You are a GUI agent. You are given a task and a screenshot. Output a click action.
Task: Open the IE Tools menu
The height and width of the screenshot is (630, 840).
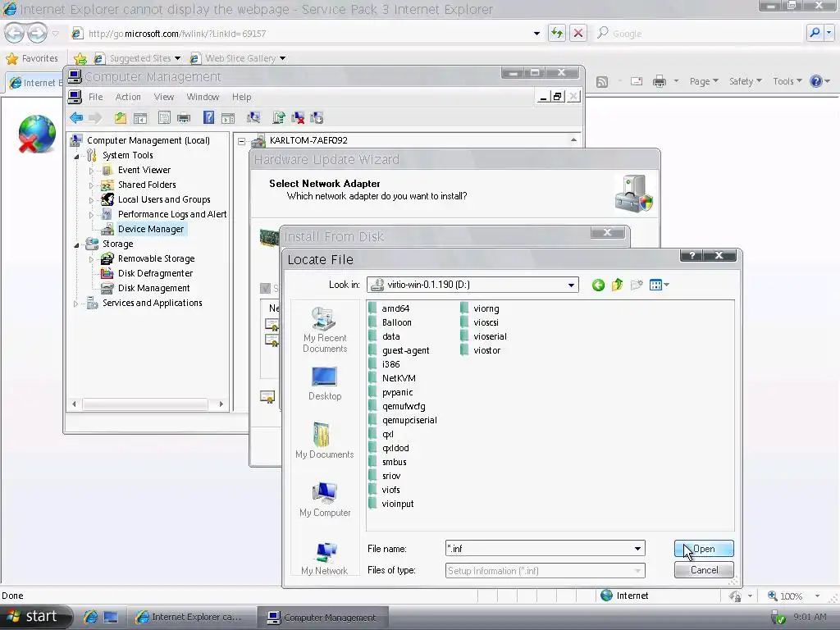(x=787, y=81)
